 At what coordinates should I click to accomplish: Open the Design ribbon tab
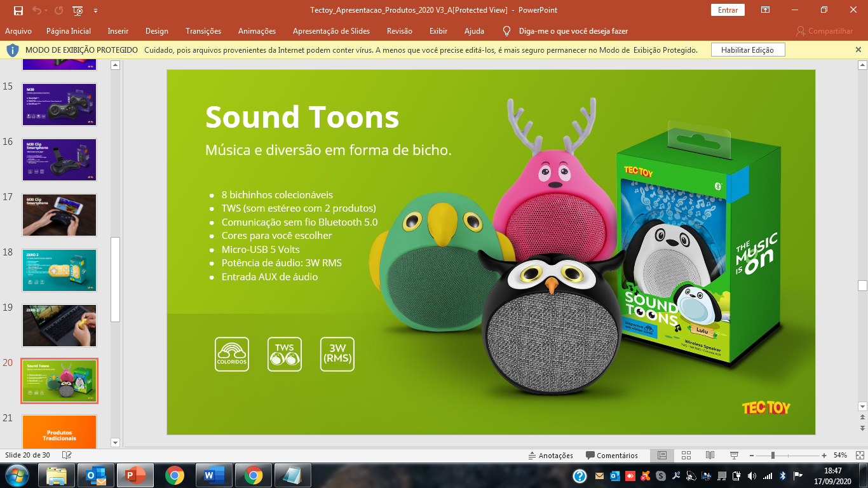[x=157, y=31]
